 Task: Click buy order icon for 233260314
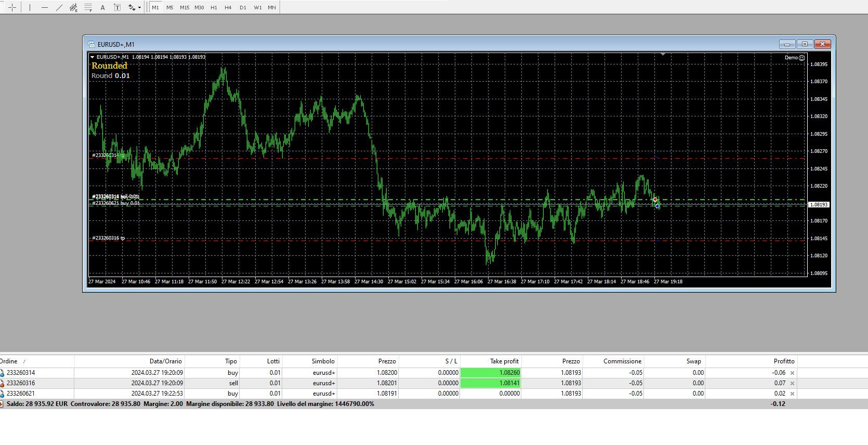(3, 373)
